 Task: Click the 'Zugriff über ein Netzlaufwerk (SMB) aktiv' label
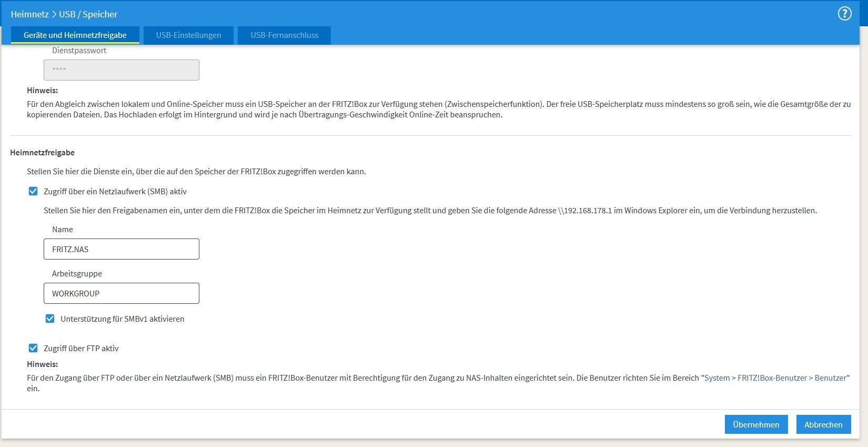115,191
